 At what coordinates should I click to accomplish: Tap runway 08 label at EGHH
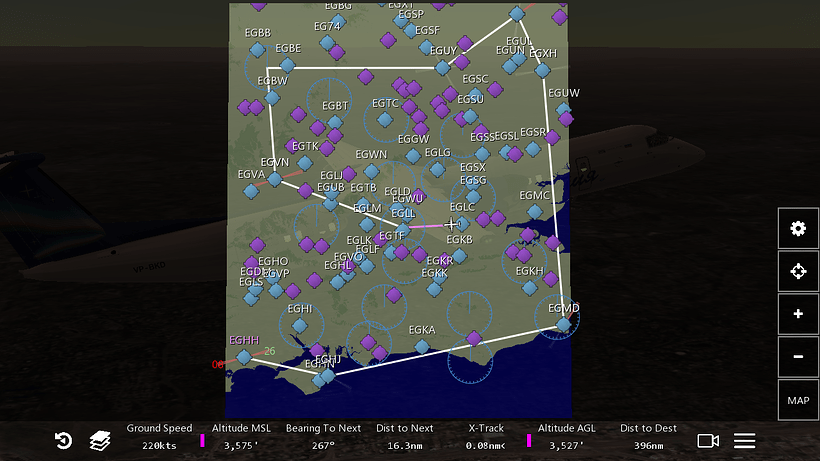click(x=218, y=364)
